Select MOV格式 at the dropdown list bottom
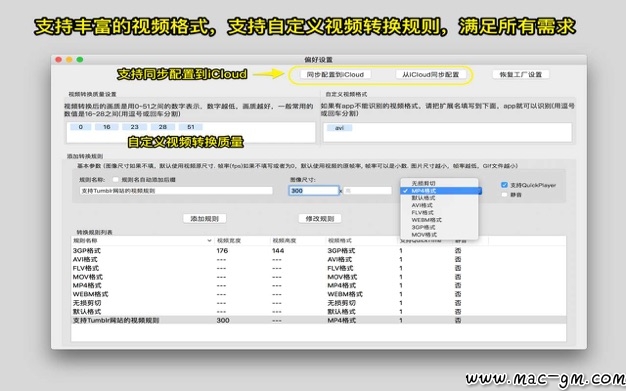This screenshot has width=626, height=391. (x=439, y=234)
